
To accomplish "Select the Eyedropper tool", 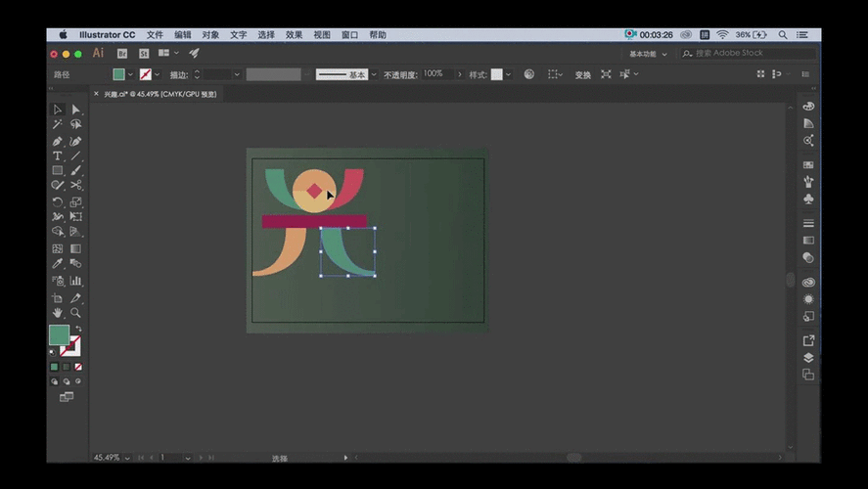I will (x=58, y=264).
